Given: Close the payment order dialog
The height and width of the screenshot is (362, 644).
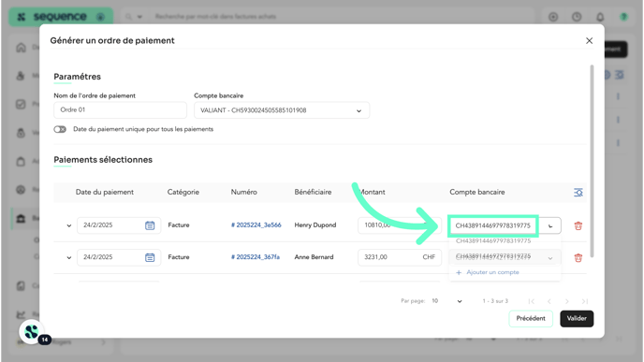Looking at the screenshot, I should pos(589,40).
